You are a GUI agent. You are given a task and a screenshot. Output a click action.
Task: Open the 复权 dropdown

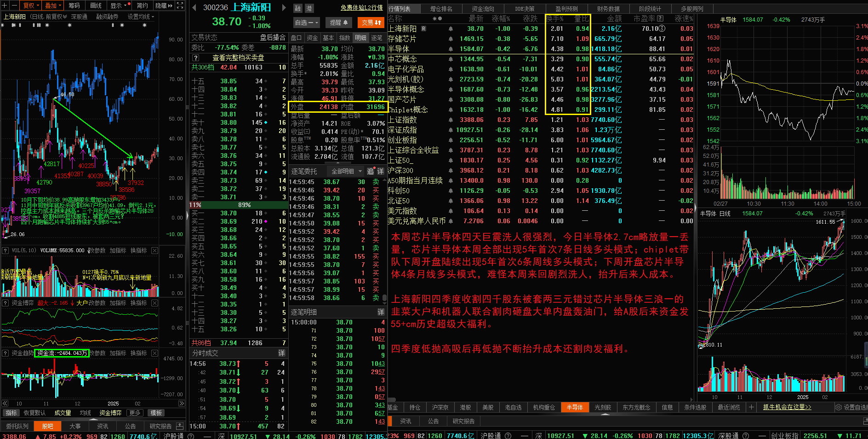[31, 6]
